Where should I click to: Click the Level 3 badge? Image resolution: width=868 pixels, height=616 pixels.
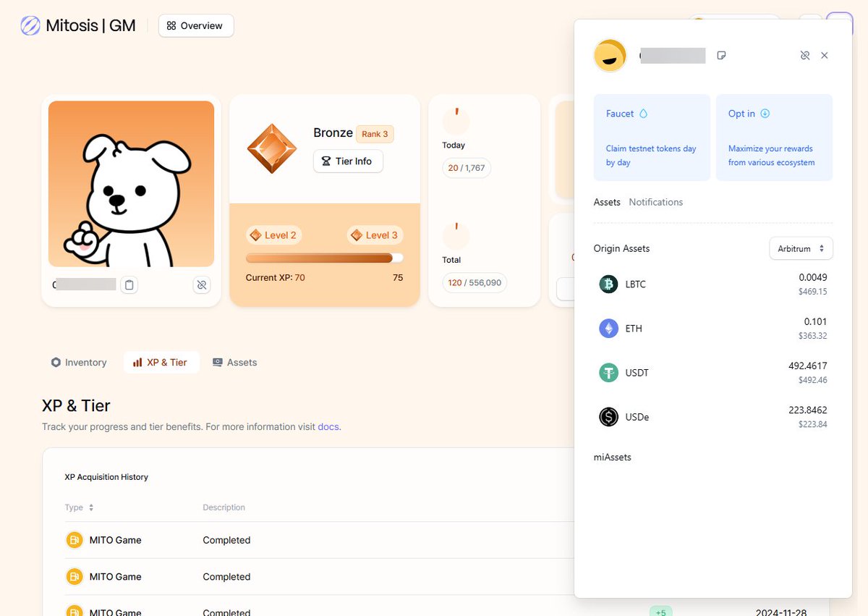point(375,235)
